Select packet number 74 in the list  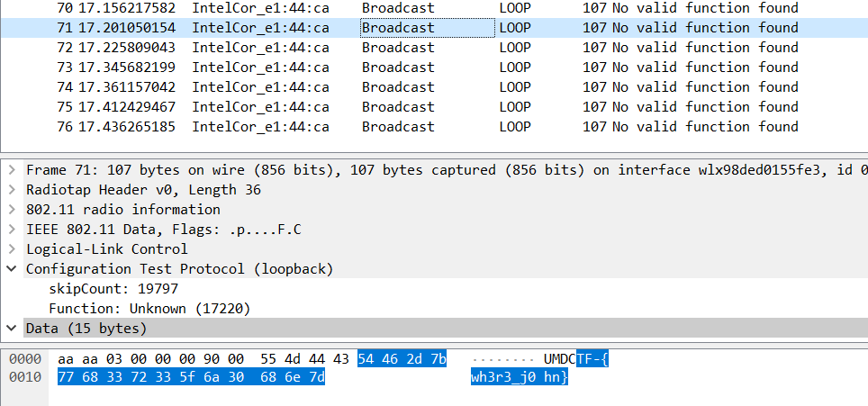(x=434, y=87)
